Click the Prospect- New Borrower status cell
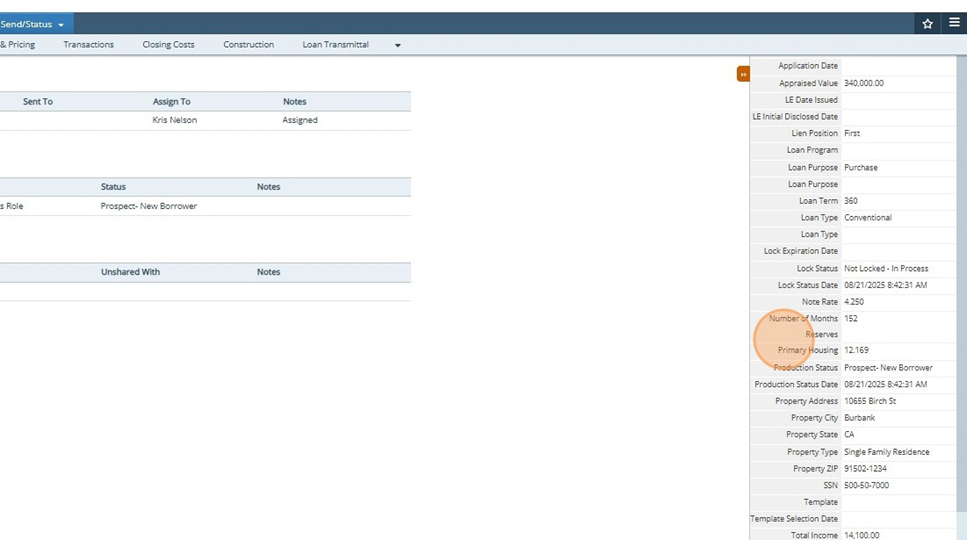 pyautogui.click(x=148, y=206)
